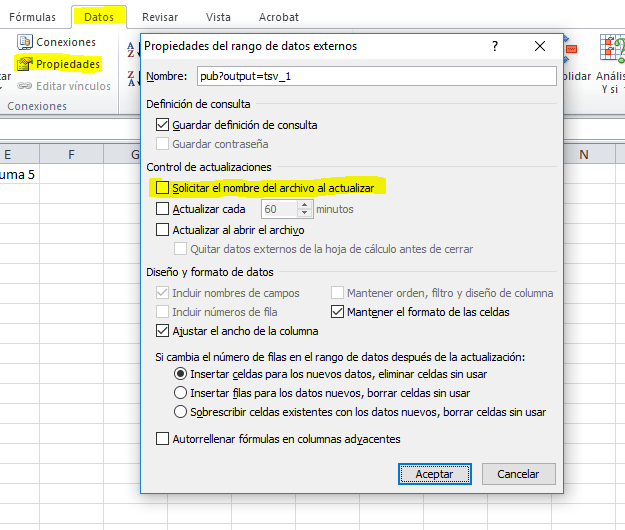Click the Conexiones label in the ribbon
This screenshot has height=530, width=625.
click(x=66, y=42)
